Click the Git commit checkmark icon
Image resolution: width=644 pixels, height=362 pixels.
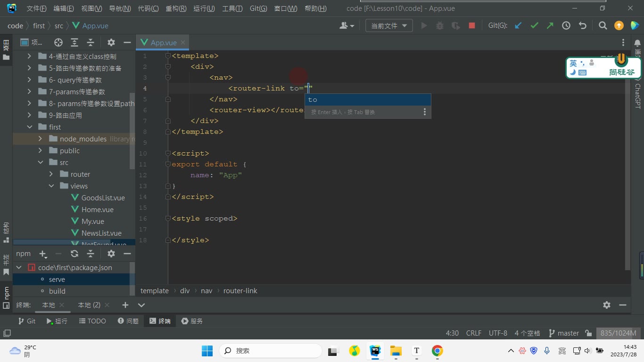(x=534, y=26)
